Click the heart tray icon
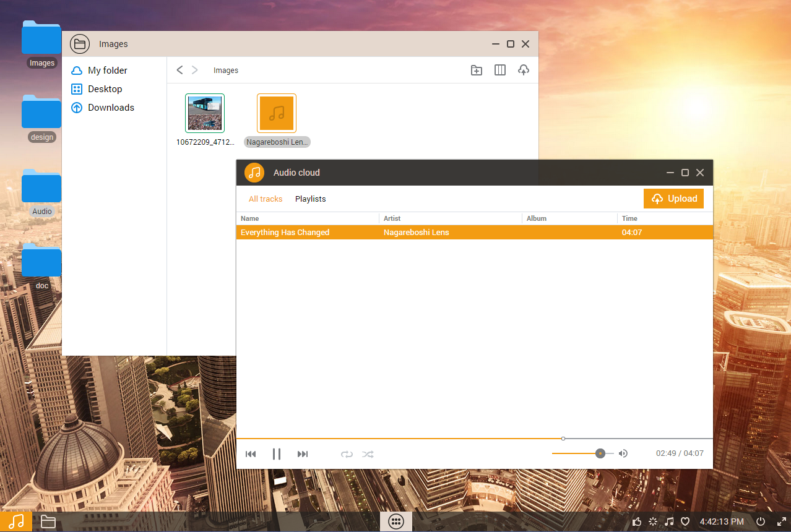Screen dimensions: 791x532 tap(685, 521)
